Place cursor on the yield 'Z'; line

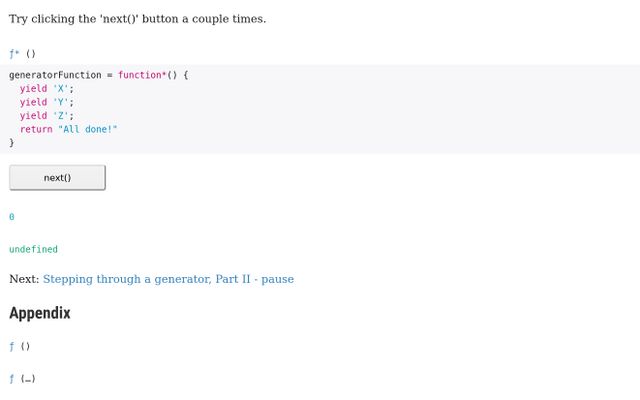point(47,116)
